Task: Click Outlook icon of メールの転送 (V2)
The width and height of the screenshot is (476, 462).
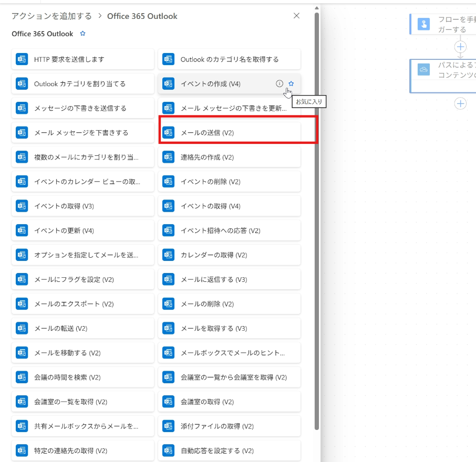Action: [x=22, y=328]
